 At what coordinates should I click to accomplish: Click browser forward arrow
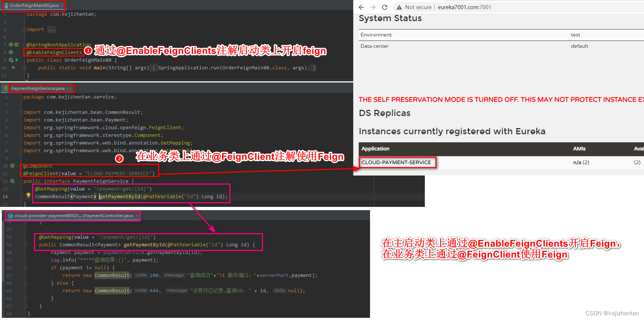click(373, 7)
